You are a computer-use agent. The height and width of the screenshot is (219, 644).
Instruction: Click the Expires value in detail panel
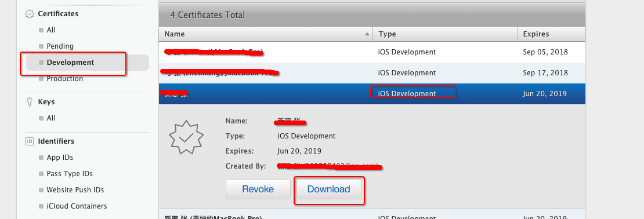[x=299, y=151]
